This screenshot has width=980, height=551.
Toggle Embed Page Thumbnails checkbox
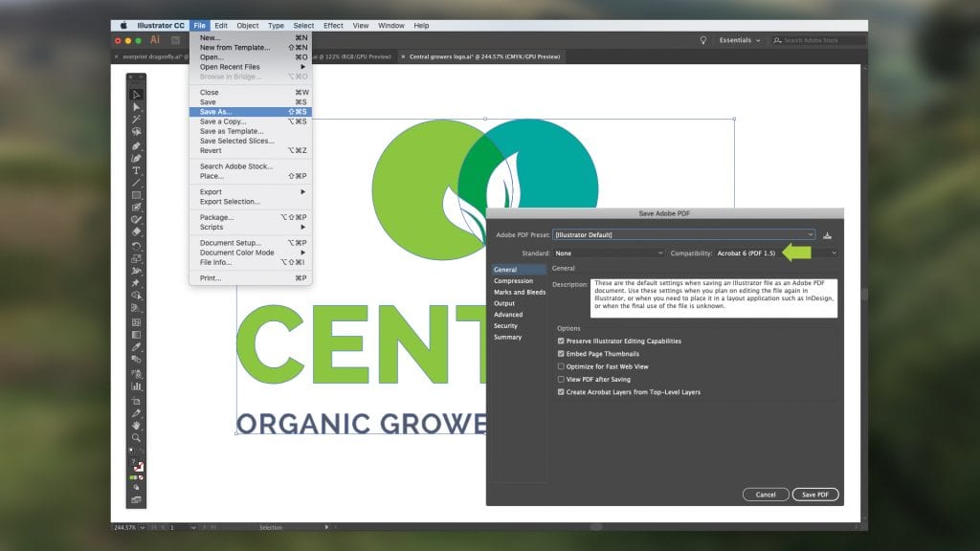pos(561,354)
